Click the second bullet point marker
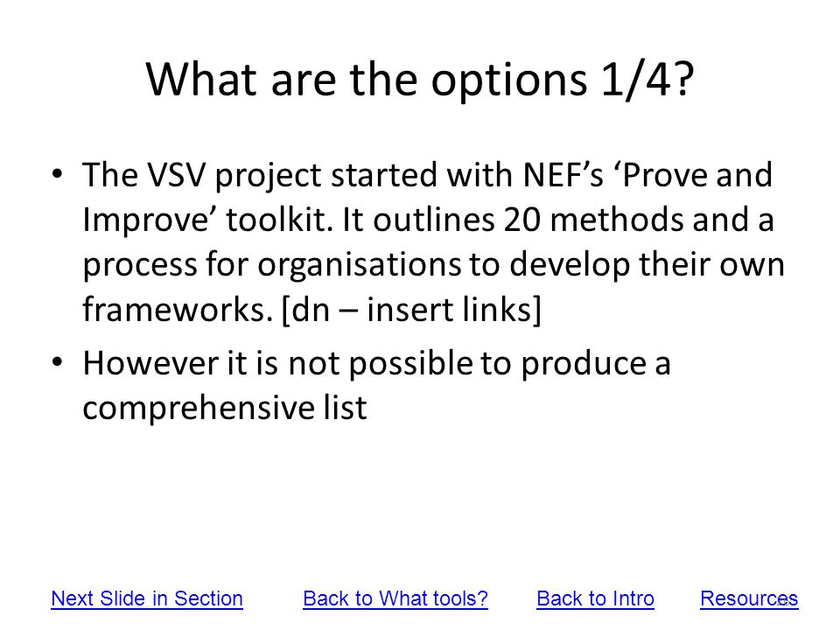The image size is (840, 630). click(x=58, y=362)
